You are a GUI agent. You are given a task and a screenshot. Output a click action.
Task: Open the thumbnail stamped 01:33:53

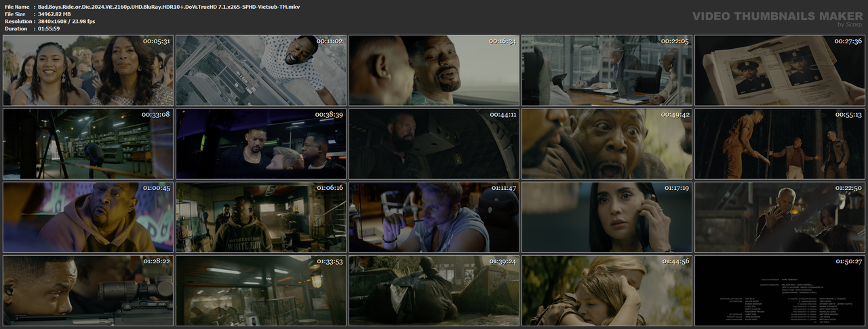261,290
